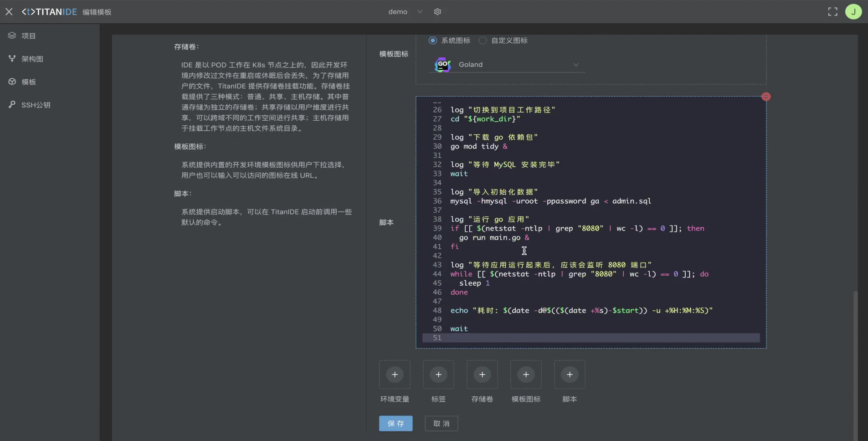The height and width of the screenshot is (441, 868).
Task: Add an environment variable with plus icon
Action: [395, 374]
